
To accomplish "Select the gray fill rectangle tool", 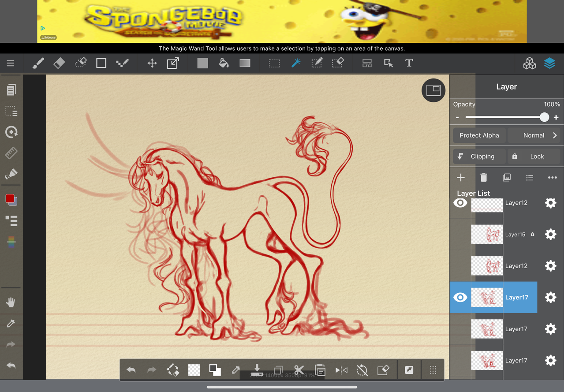I will coord(202,63).
